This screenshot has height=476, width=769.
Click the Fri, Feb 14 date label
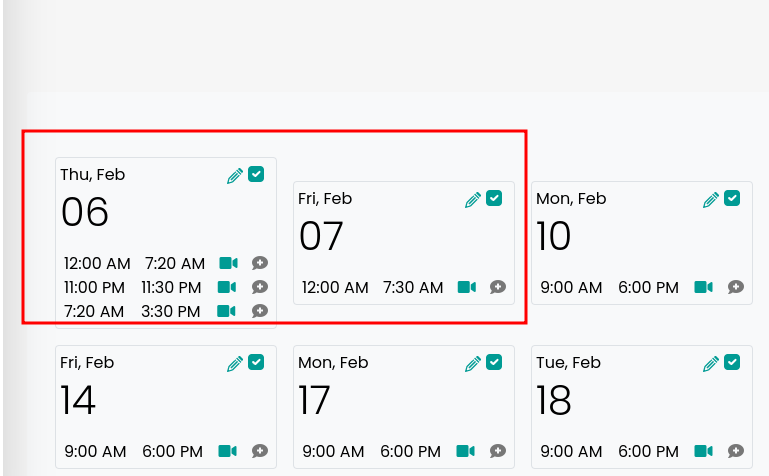(87, 363)
